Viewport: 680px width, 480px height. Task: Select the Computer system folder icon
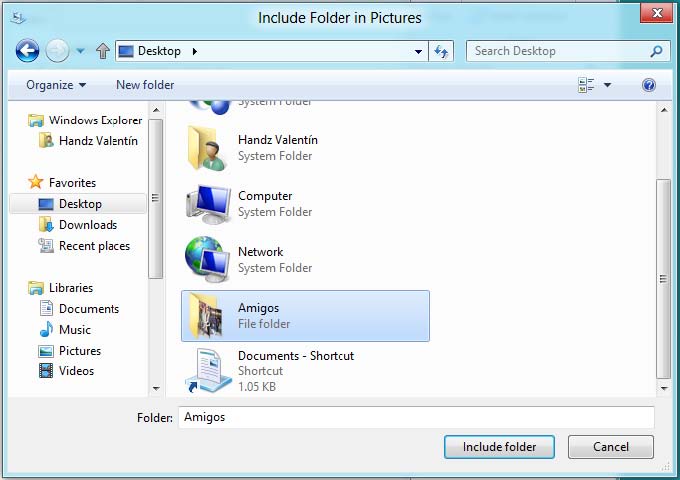[x=208, y=204]
